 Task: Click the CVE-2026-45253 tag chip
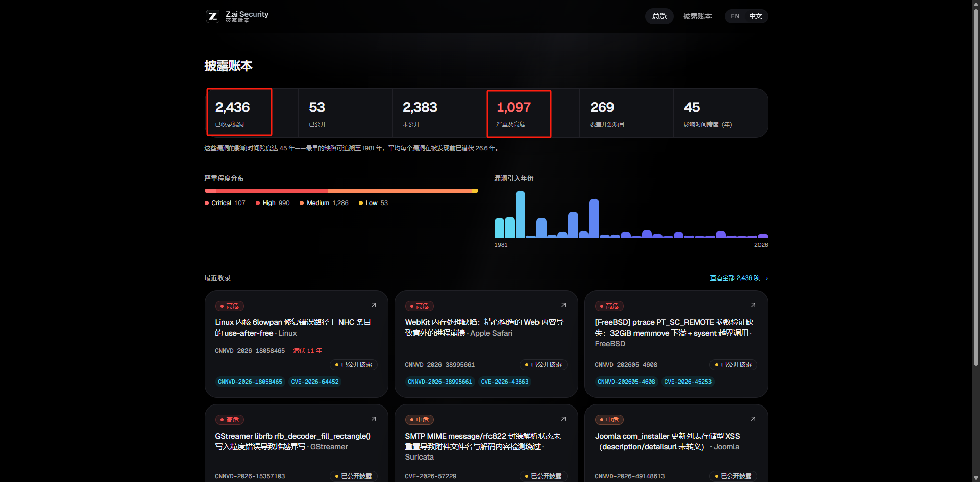pyautogui.click(x=688, y=382)
